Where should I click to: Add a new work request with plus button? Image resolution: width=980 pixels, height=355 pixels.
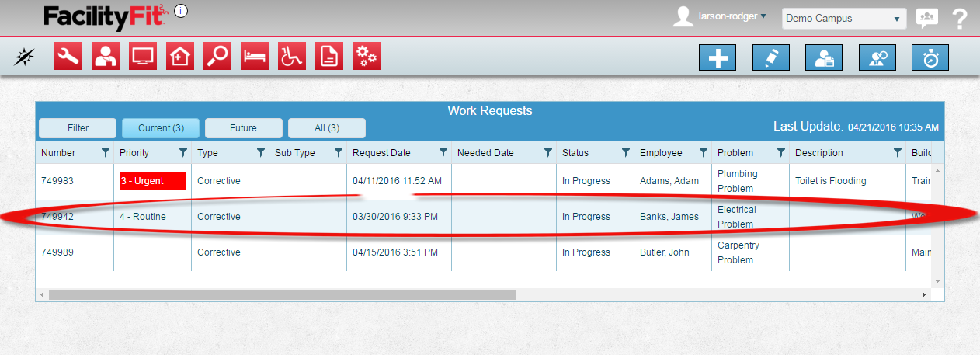tap(718, 58)
